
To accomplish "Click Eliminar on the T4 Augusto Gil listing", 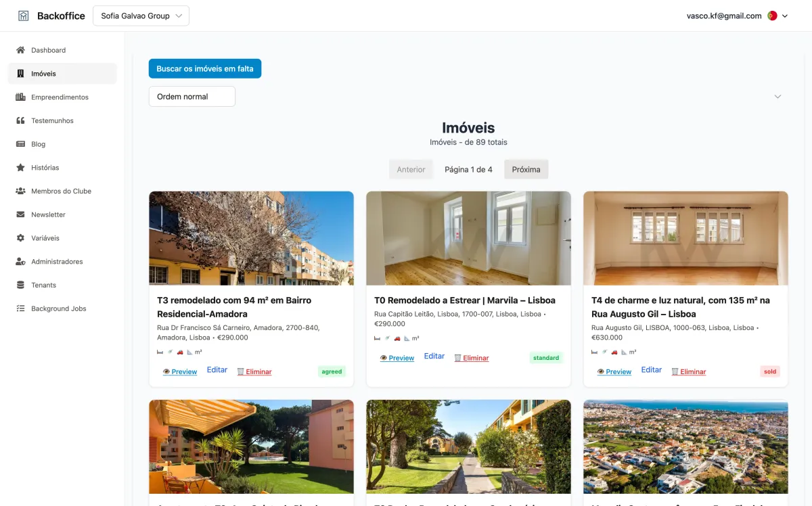I will pos(689,371).
